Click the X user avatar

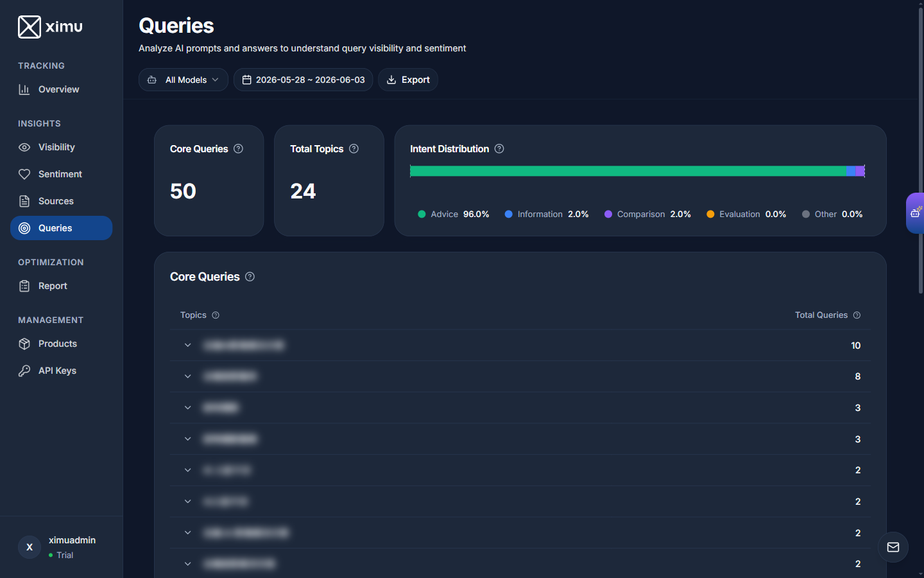coord(30,547)
